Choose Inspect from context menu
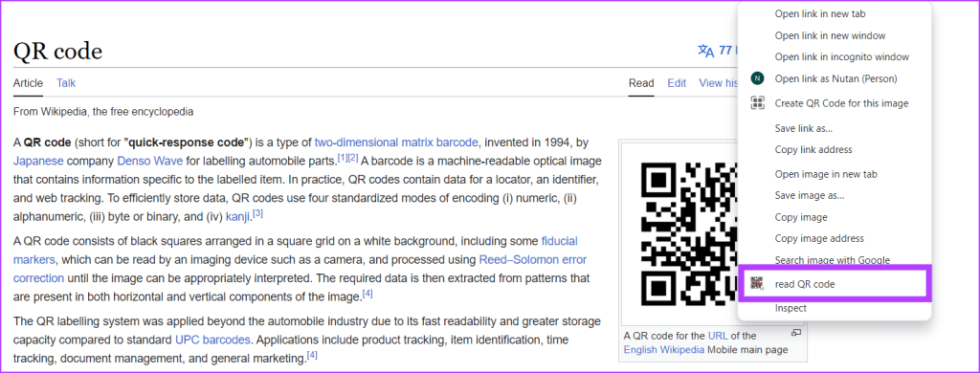Screen dimensions: 980x373 point(791,308)
